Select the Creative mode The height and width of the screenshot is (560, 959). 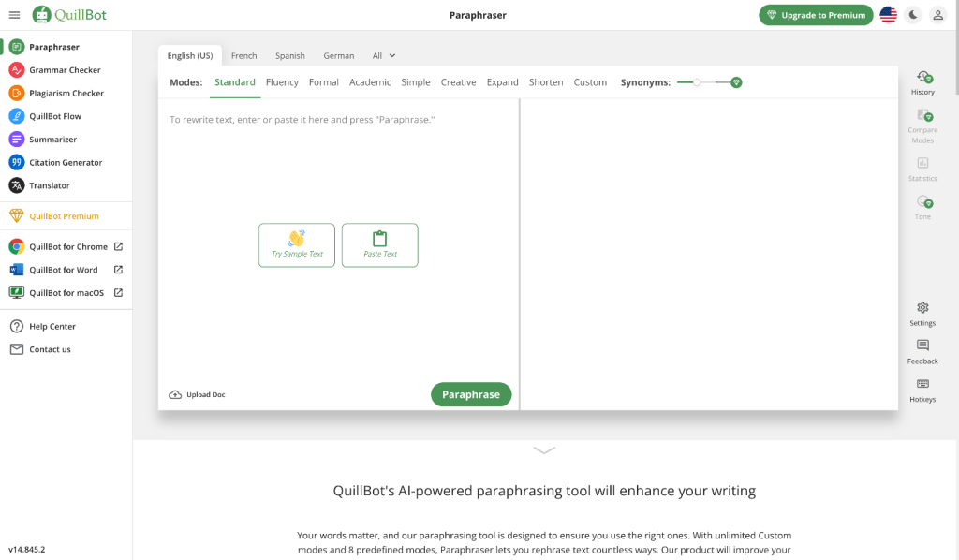click(x=458, y=82)
